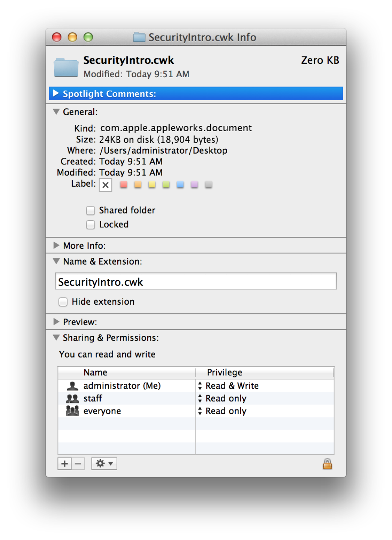Click the proxy folder icon in title bar

(139, 37)
